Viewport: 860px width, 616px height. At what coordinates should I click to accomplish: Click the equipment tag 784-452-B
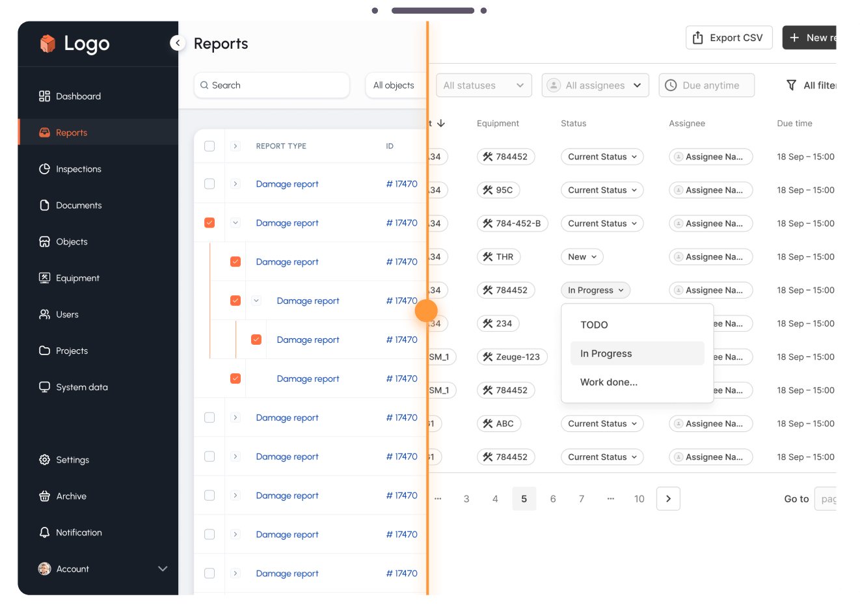513,223
